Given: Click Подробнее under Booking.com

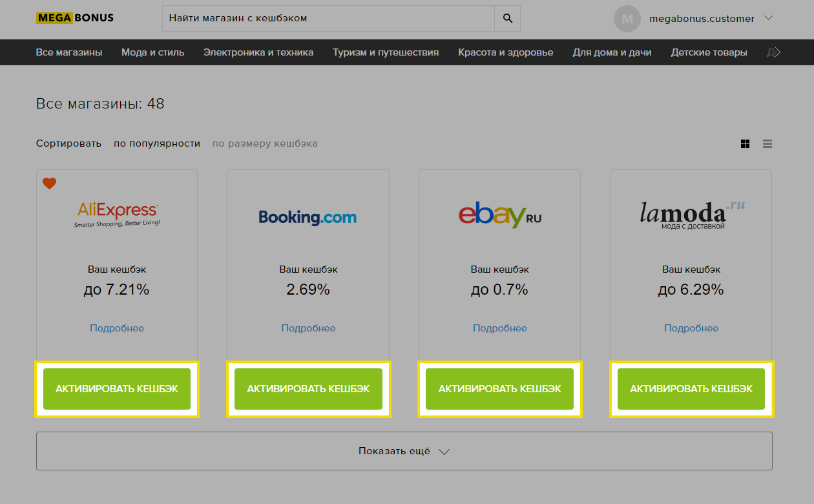Looking at the screenshot, I should click(308, 328).
